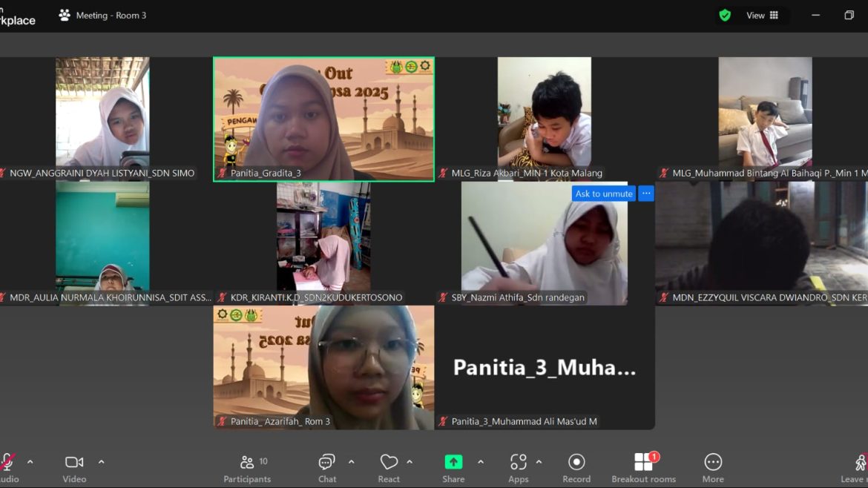868x488 pixels.
Task: Click the green Share screen icon
Action: point(453,462)
